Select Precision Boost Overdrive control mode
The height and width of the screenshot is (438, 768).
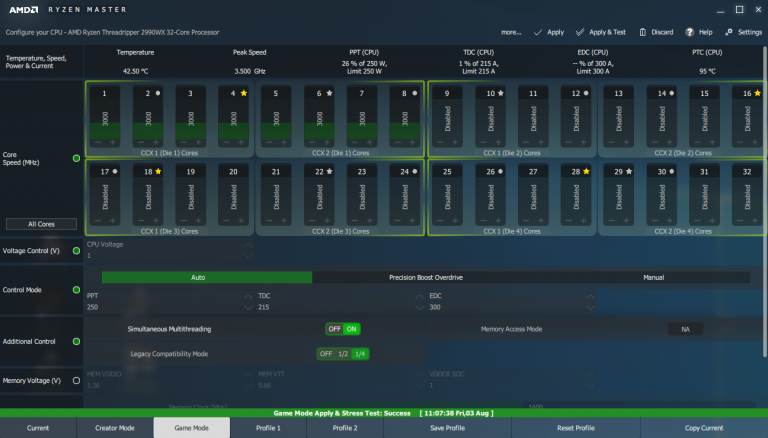coord(426,277)
